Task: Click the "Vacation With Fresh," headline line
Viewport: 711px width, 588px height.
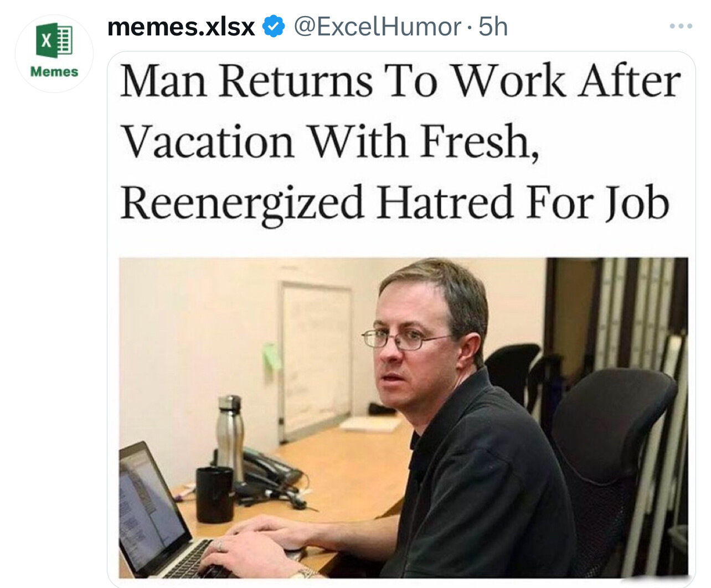Action: click(330, 142)
